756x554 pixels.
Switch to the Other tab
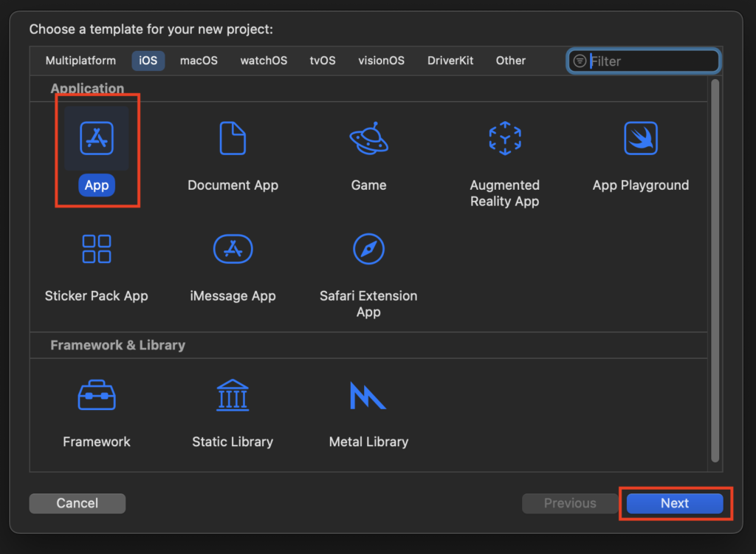point(511,61)
